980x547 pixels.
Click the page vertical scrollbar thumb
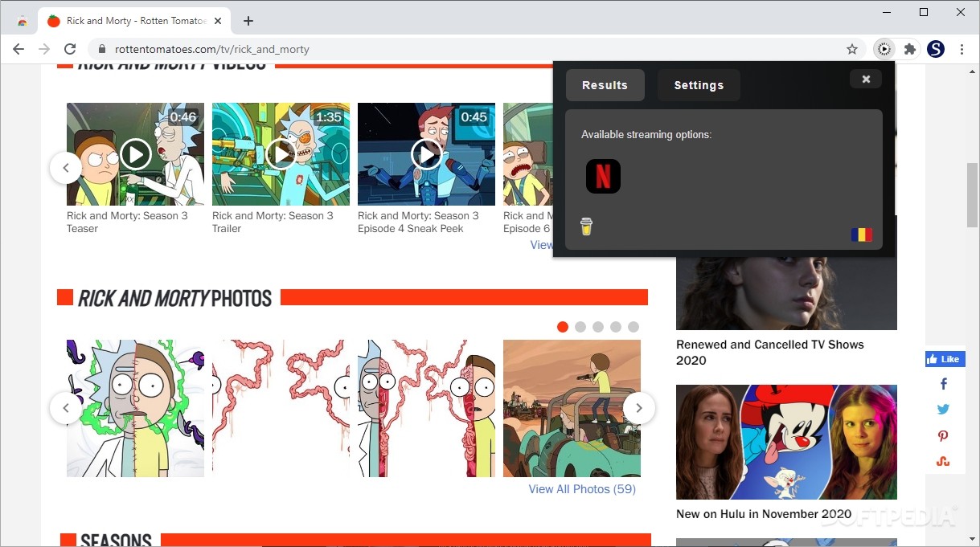972,194
